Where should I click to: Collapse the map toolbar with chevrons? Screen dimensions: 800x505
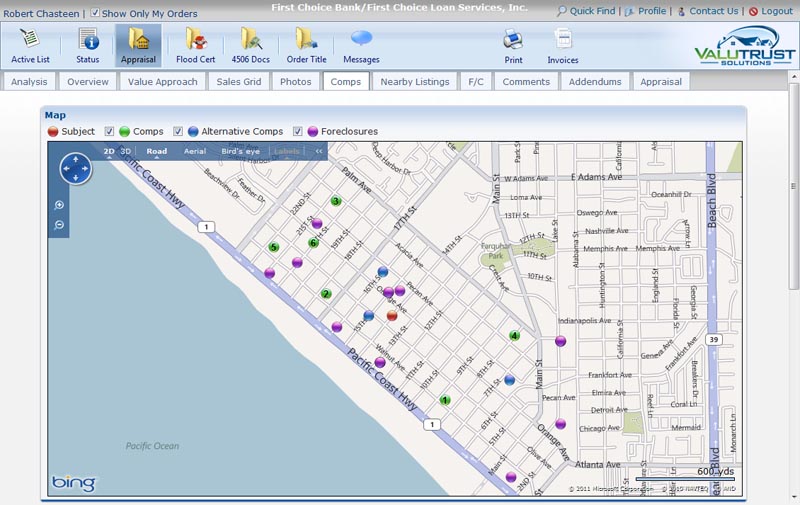(319, 151)
